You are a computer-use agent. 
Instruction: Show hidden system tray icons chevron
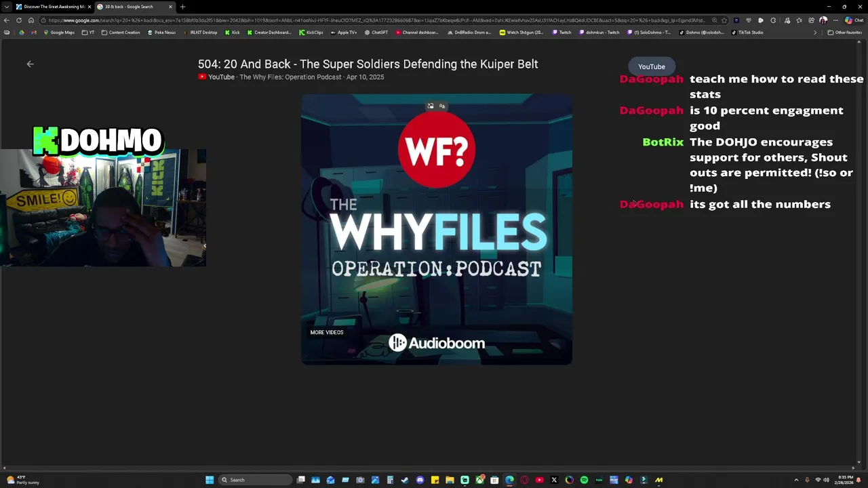click(x=796, y=480)
